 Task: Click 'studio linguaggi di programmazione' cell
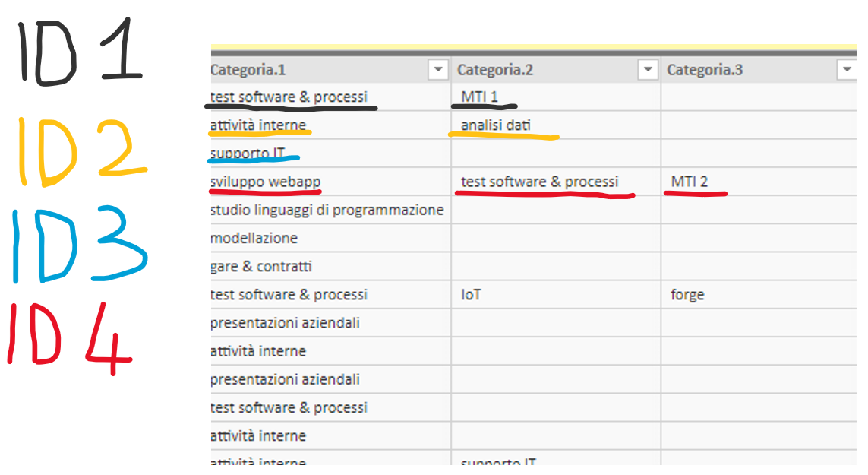[x=331, y=210]
